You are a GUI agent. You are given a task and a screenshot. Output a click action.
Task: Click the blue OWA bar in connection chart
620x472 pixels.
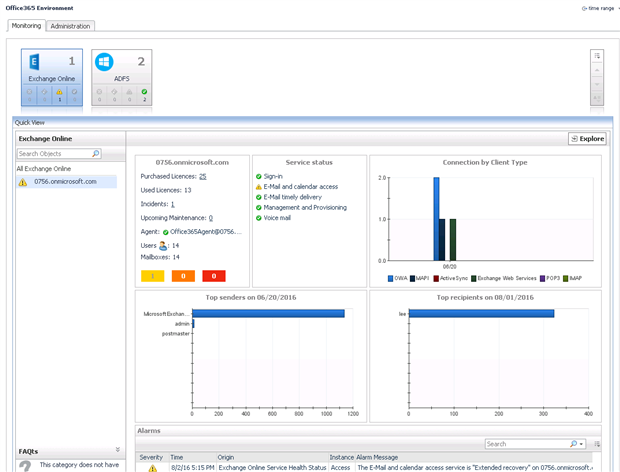coord(436,219)
